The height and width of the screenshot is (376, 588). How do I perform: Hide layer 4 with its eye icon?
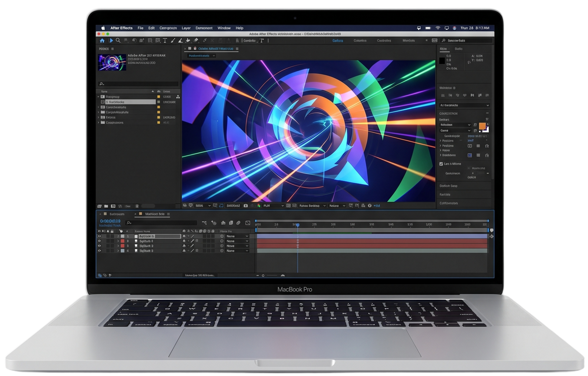click(99, 251)
